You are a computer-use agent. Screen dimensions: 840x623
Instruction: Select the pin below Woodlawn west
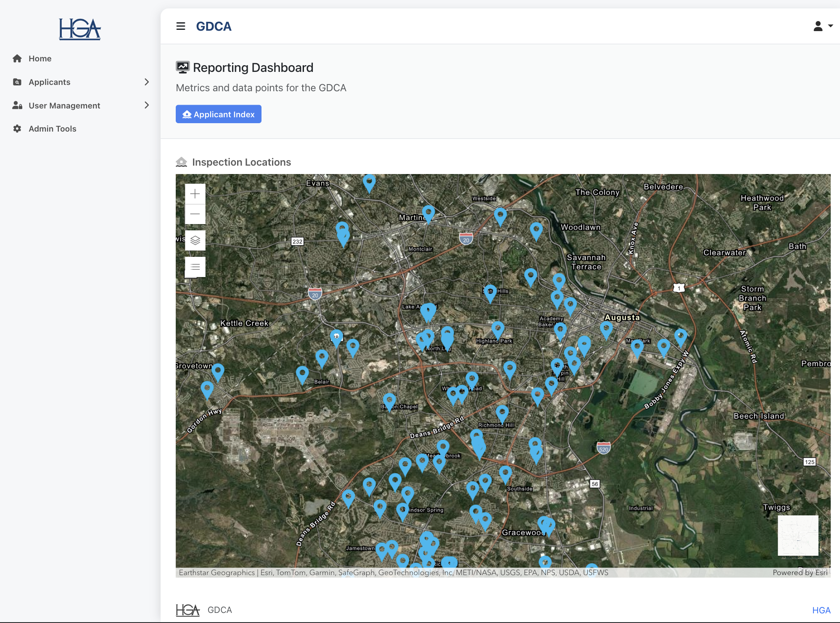536,231
